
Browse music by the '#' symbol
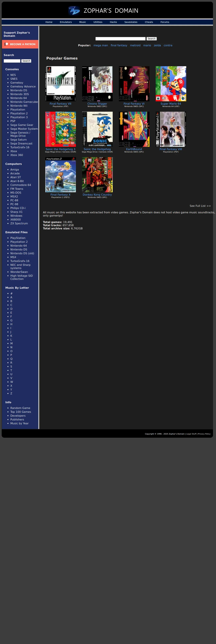[11, 294]
